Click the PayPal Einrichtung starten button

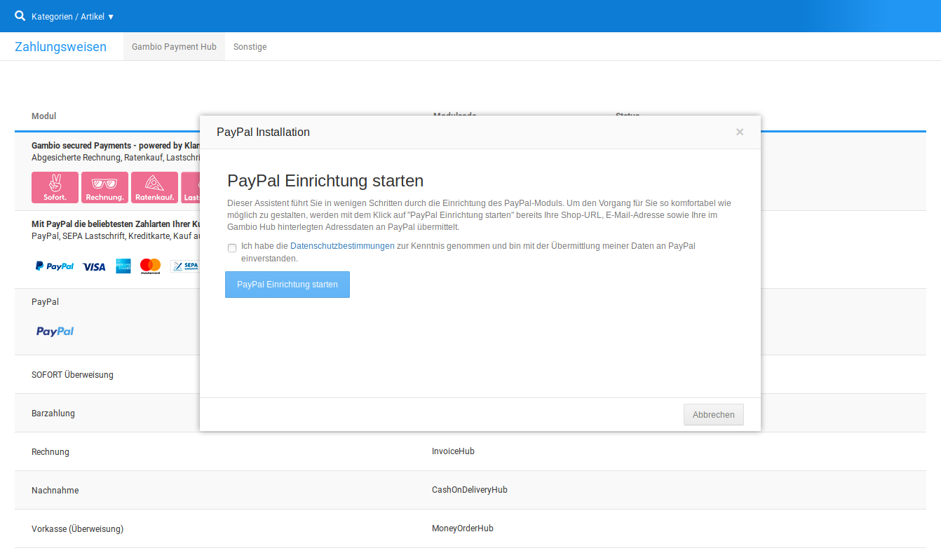tap(287, 285)
